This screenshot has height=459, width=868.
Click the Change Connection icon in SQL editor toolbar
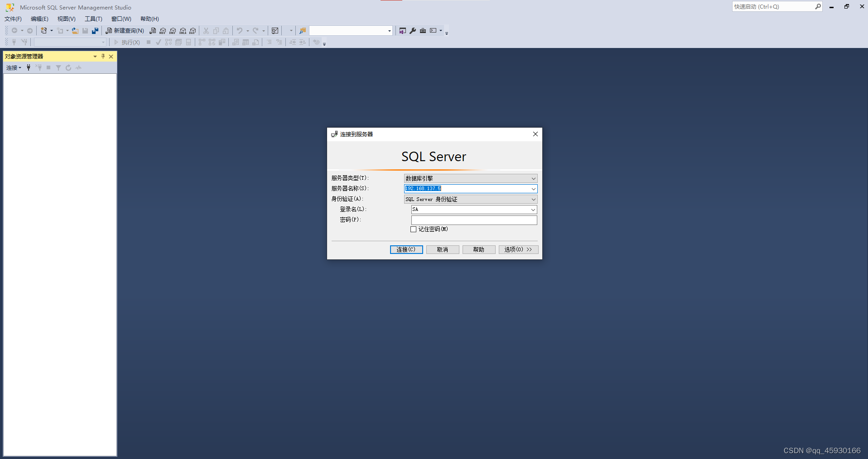[24, 42]
